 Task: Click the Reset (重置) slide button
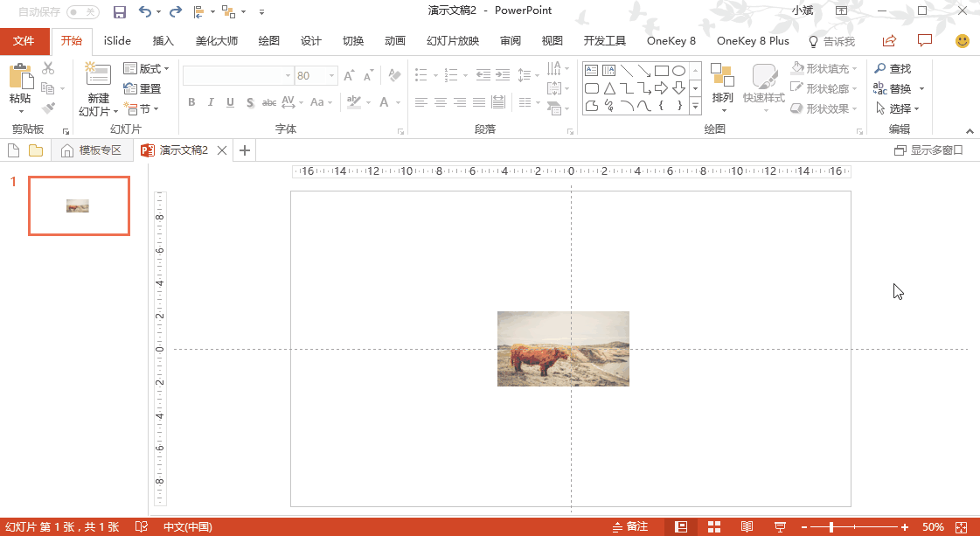tap(142, 88)
